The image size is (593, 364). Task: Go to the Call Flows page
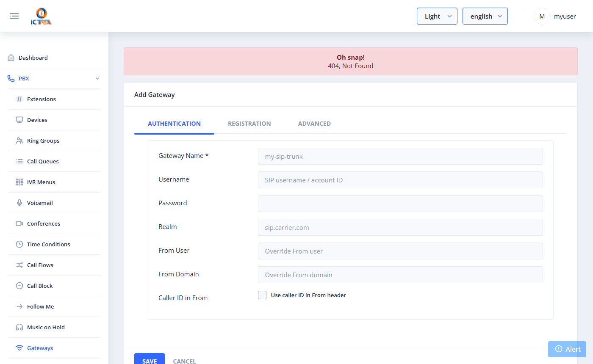(x=54, y=265)
